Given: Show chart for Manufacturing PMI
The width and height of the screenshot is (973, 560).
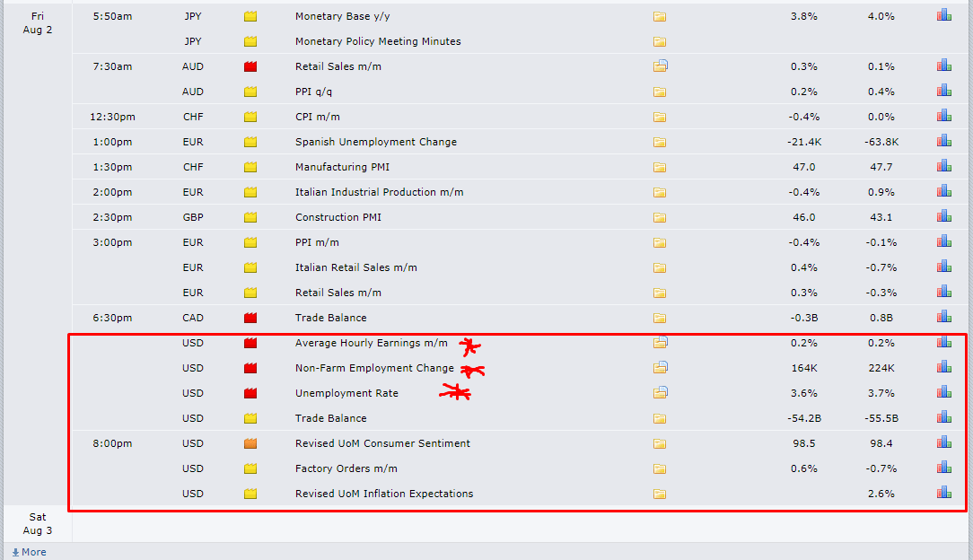Looking at the screenshot, I should pos(944,166).
